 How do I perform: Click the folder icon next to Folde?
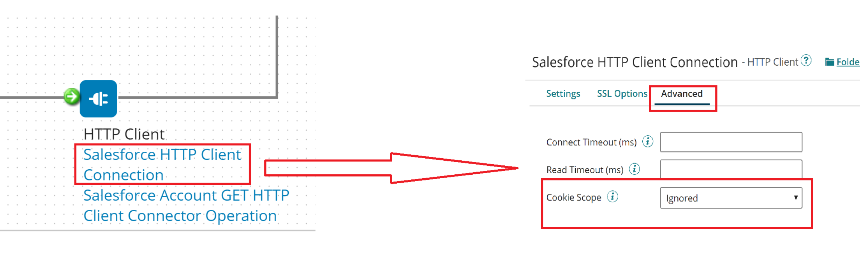830,62
